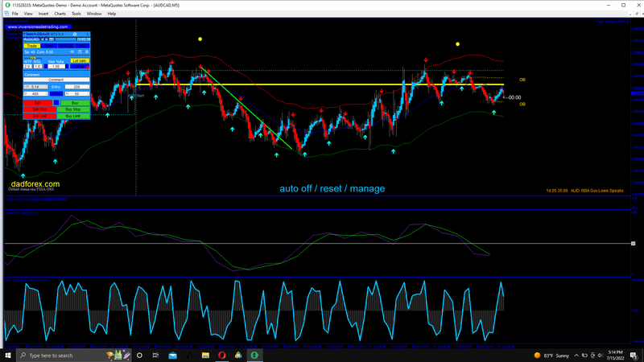Decrease the risk percent with minus button
Viewport: 644px width, 362px height.
[x=46, y=67]
